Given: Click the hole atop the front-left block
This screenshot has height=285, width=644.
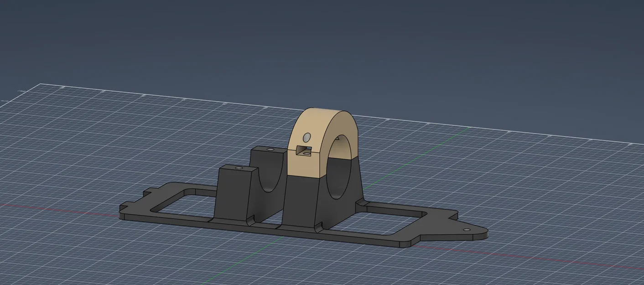Looking at the screenshot, I should (239, 168).
